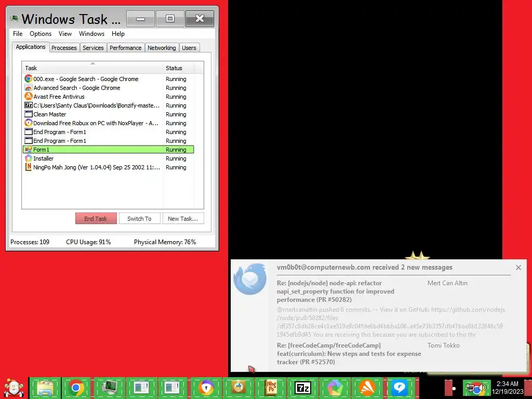Click the window icon beside Clean Master

(x=29, y=114)
